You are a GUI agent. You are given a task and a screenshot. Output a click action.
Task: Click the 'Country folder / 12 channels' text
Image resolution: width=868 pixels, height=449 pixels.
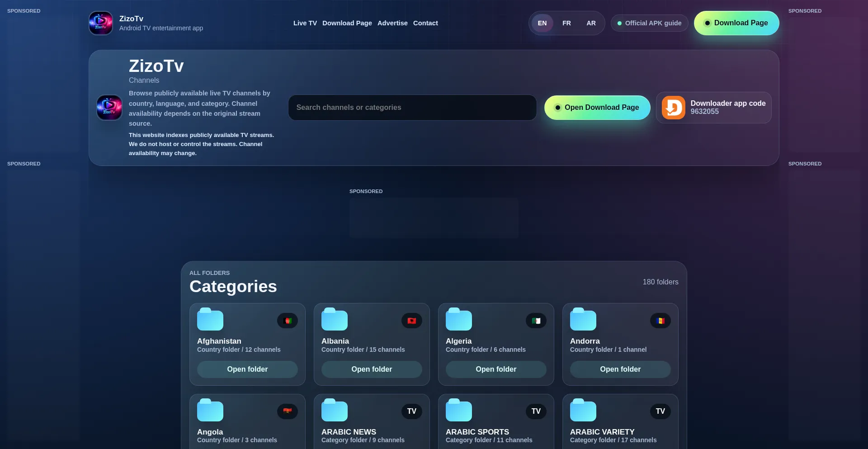[239, 350]
